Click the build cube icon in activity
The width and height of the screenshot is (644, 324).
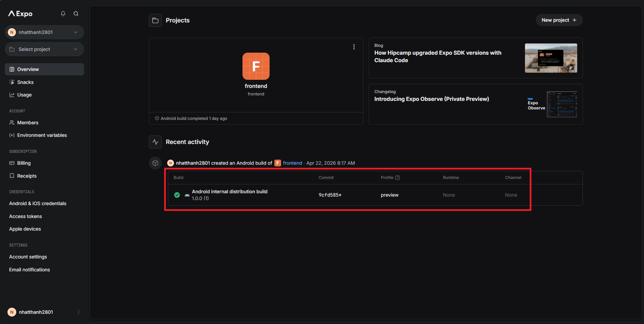pyautogui.click(x=155, y=163)
